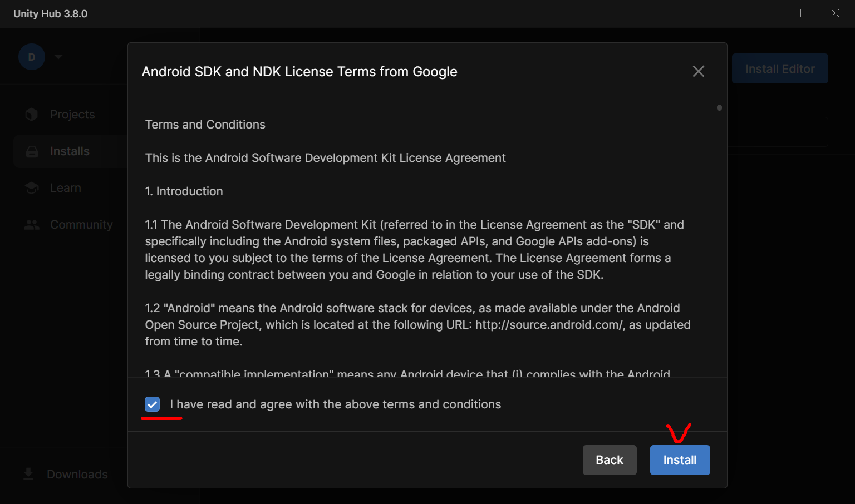Click the license text scrollbar thumb
Image resolution: width=855 pixels, height=504 pixels.
coord(719,107)
